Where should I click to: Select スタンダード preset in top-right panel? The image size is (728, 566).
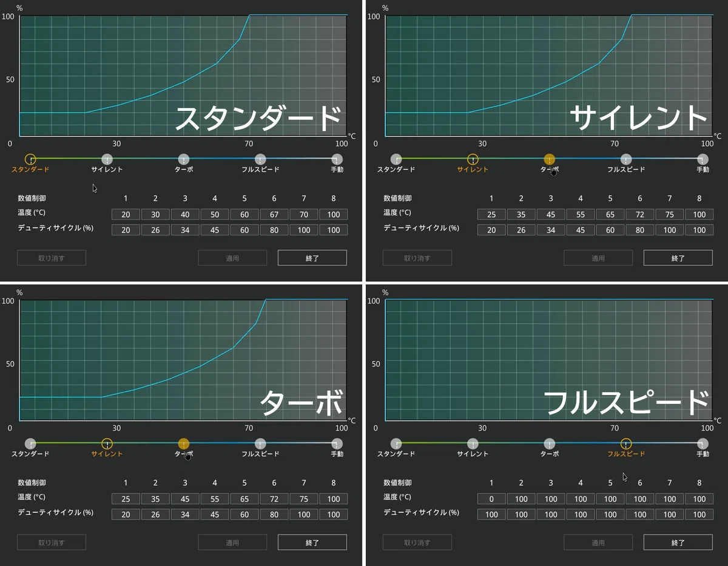[x=396, y=159]
